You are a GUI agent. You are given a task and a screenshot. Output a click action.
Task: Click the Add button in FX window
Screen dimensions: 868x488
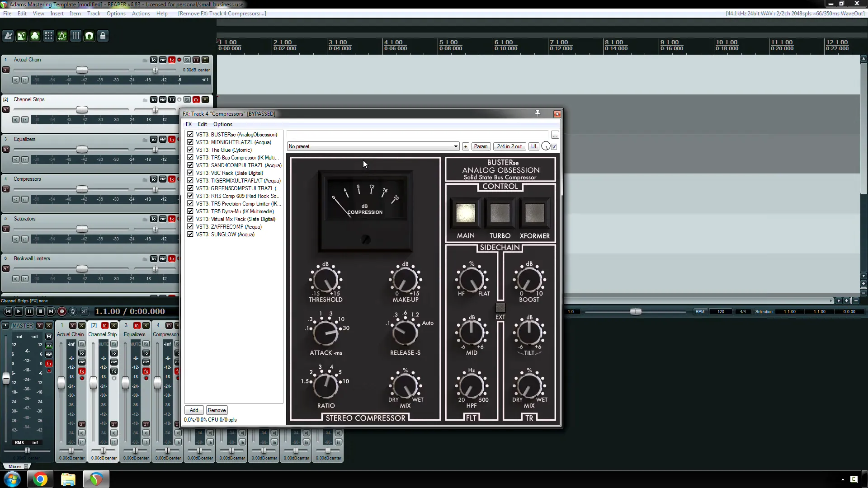pos(194,410)
